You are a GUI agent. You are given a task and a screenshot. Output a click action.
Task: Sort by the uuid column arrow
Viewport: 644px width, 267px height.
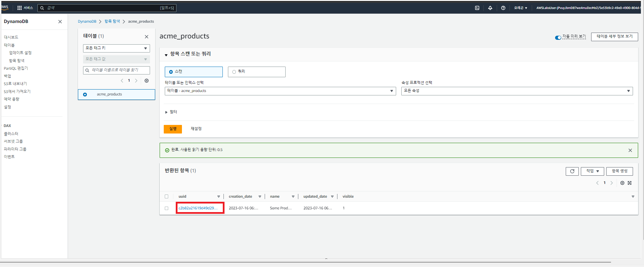219,197
